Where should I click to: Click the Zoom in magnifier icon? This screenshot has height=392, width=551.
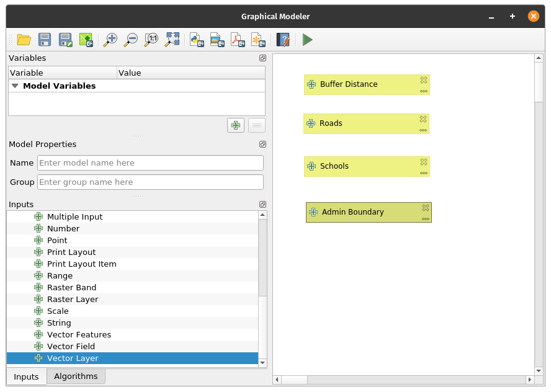coord(110,40)
